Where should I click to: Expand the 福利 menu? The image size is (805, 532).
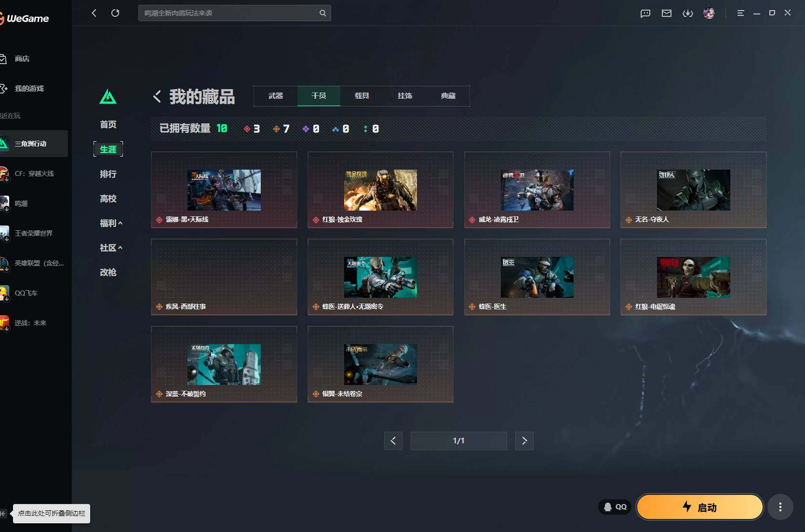coord(111,223)
